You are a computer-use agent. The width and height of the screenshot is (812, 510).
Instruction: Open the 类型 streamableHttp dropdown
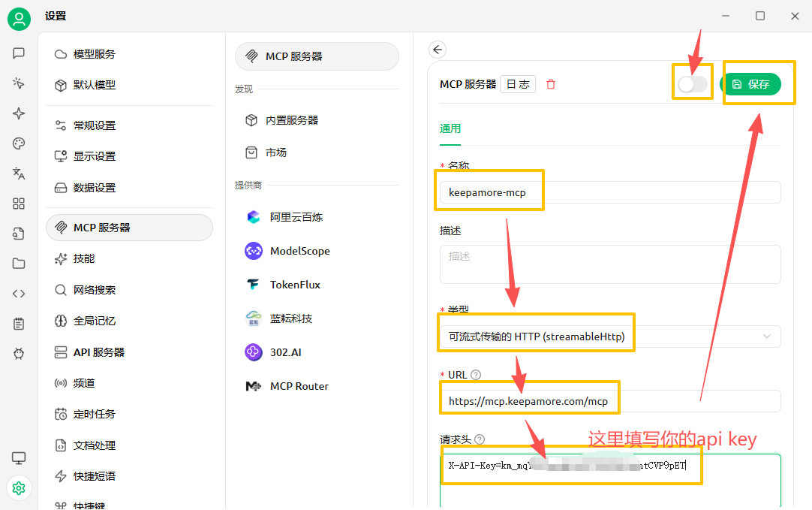pyautogui.click(x=610, y=336)
